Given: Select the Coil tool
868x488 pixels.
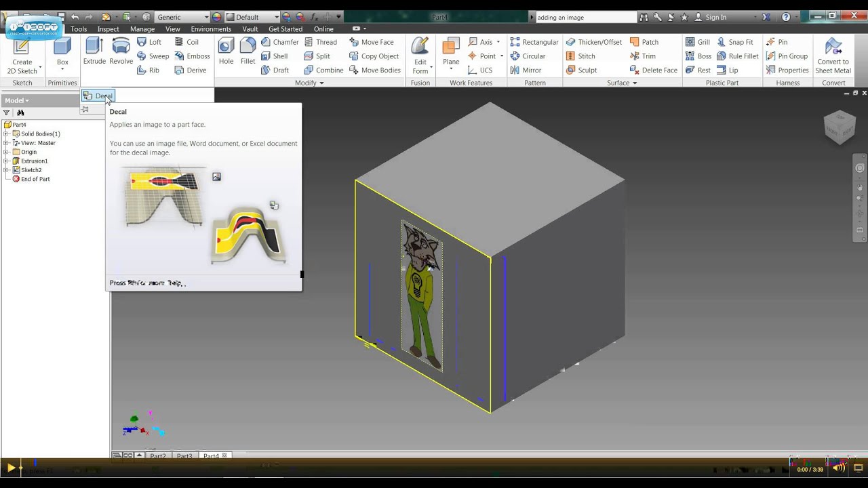Looking at the screenshot, I should 186,42.
